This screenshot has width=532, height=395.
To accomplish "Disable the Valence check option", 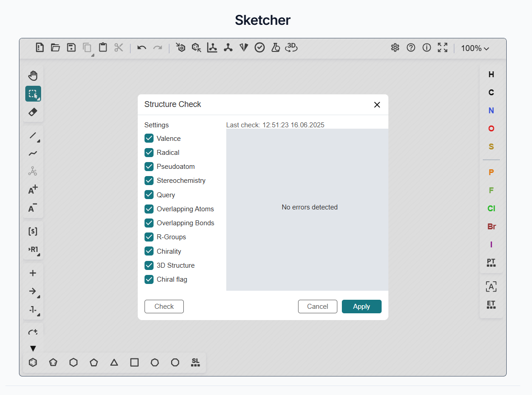I will pyautogui.click(x=149, y=138).
